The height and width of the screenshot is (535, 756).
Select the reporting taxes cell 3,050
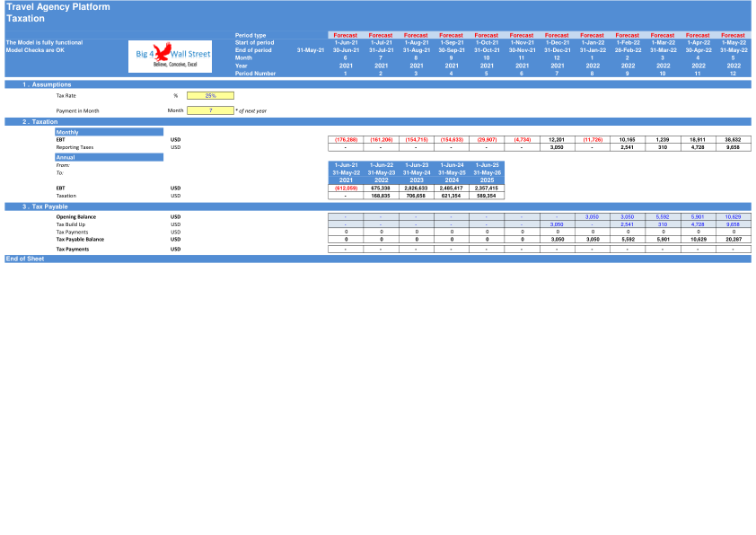[557, 147]
